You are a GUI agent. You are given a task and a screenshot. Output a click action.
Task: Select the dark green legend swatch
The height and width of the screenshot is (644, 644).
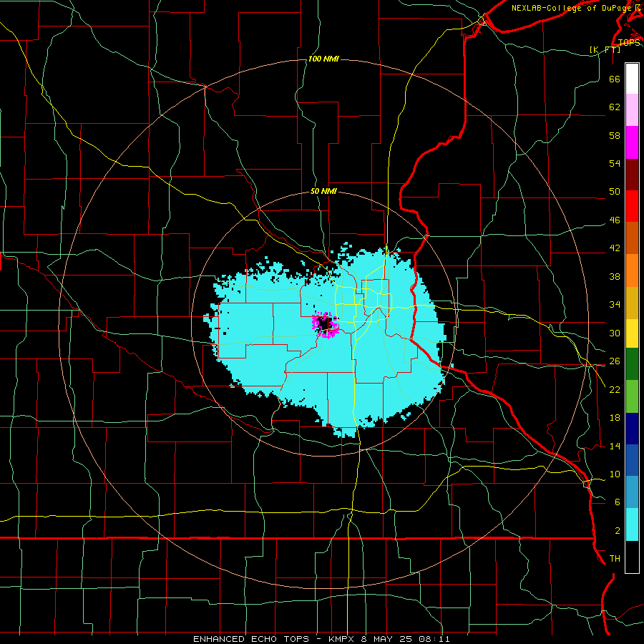click(x=632, y=364)
